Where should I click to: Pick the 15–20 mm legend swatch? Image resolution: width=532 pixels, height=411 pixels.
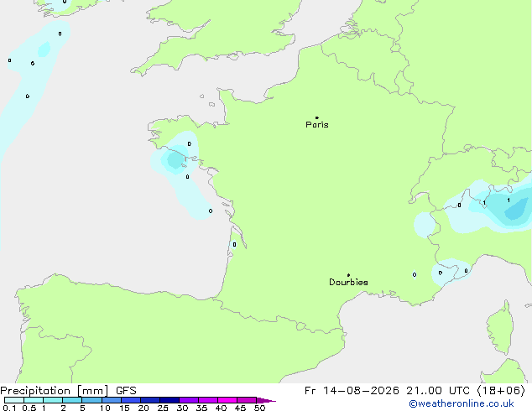coord(131,400)
